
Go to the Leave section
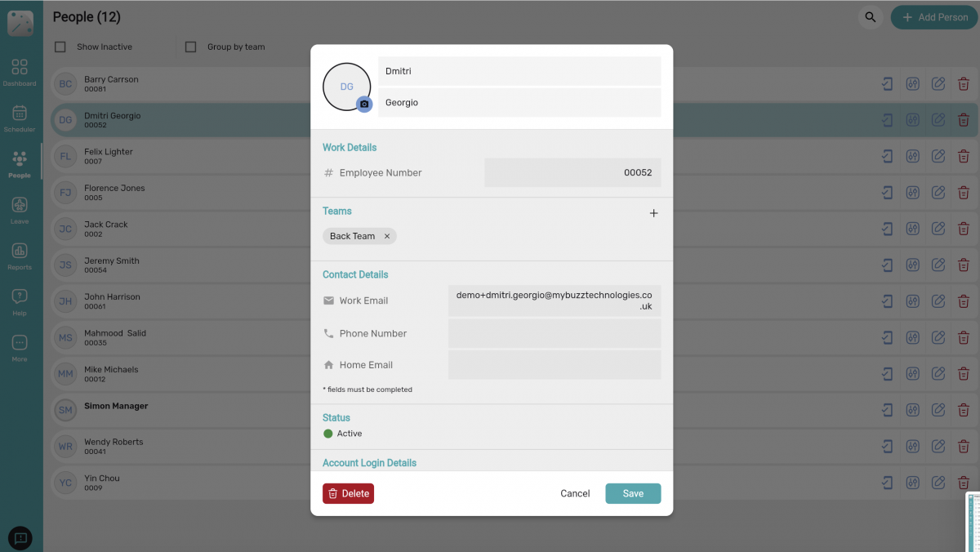[19, 208]
